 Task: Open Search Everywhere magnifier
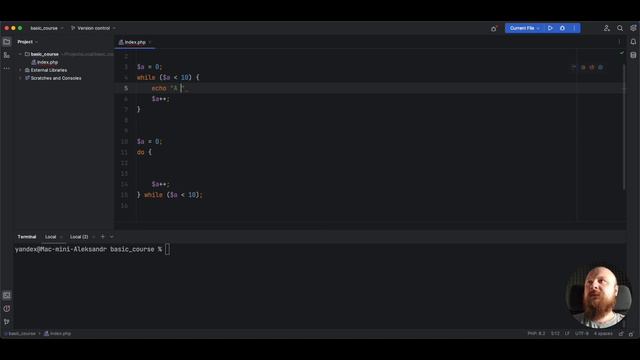(x=620, y=28)
